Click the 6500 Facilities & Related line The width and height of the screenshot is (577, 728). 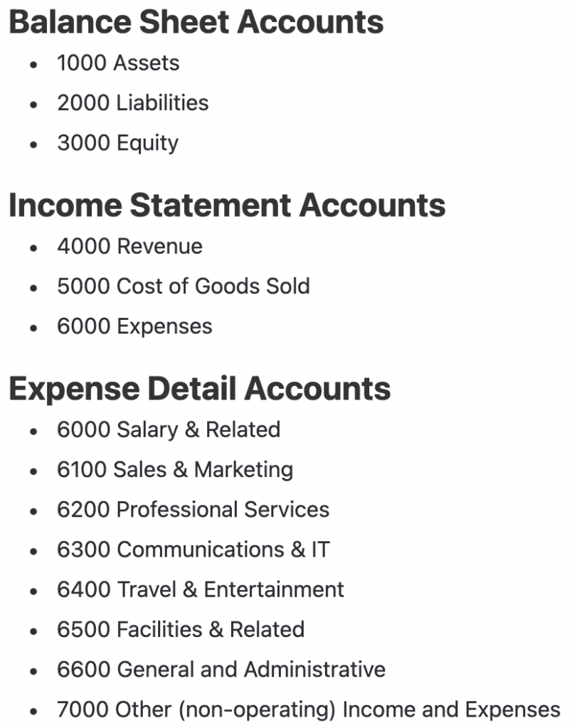(181, 629)
